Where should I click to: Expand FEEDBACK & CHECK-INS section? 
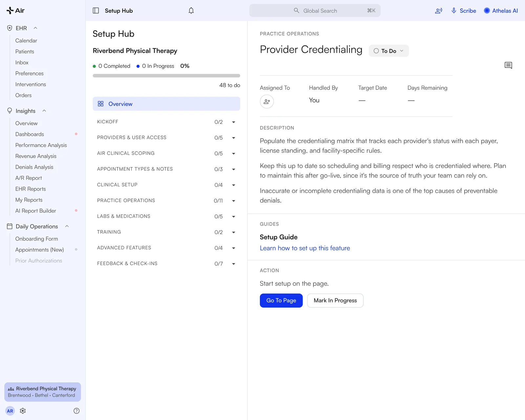click(166, 263)
